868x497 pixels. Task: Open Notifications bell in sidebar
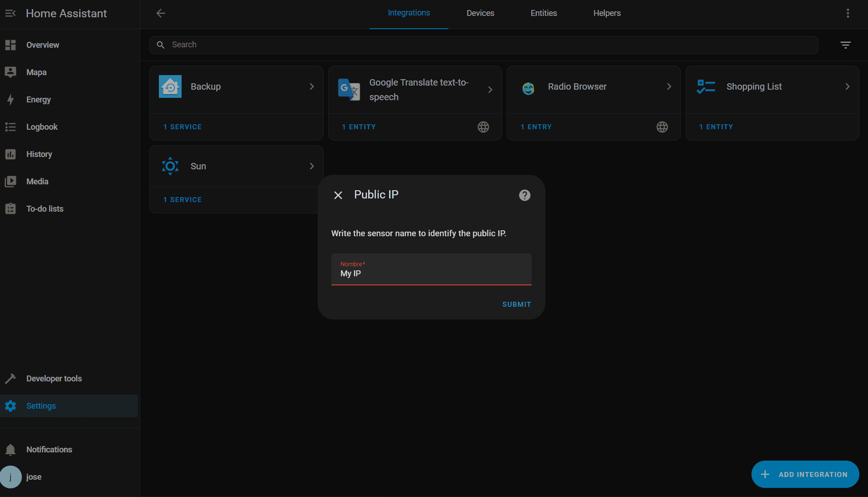tap(10, 450)
